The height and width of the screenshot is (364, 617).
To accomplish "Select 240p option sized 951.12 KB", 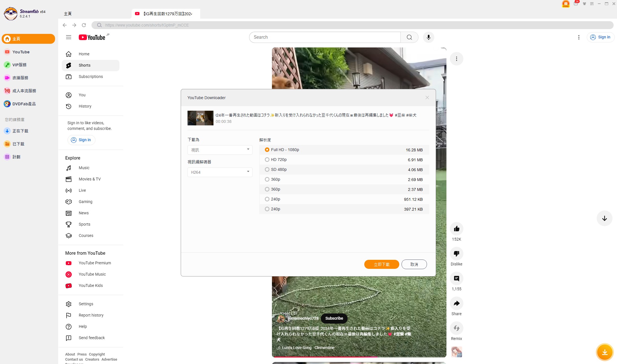I will 344,199.
